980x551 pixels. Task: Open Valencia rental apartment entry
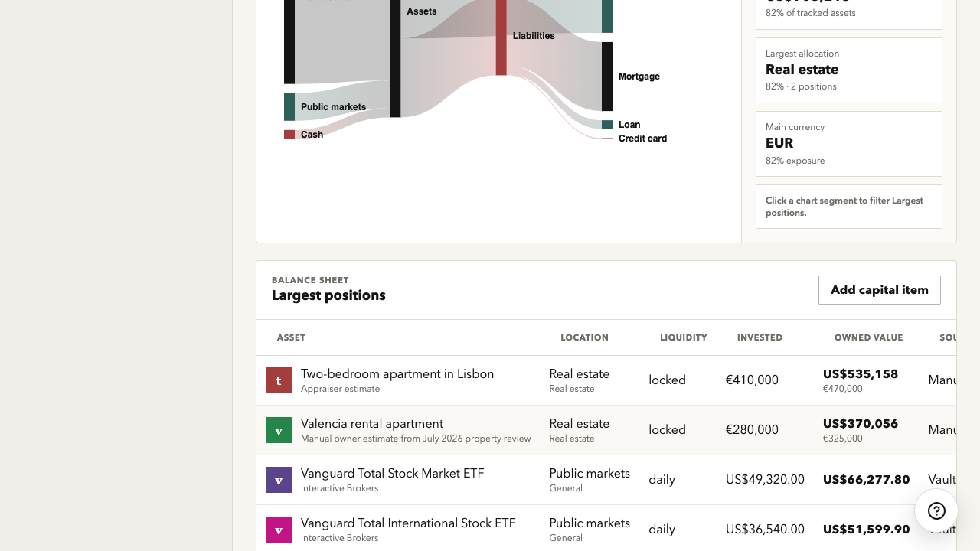(606, 430)
